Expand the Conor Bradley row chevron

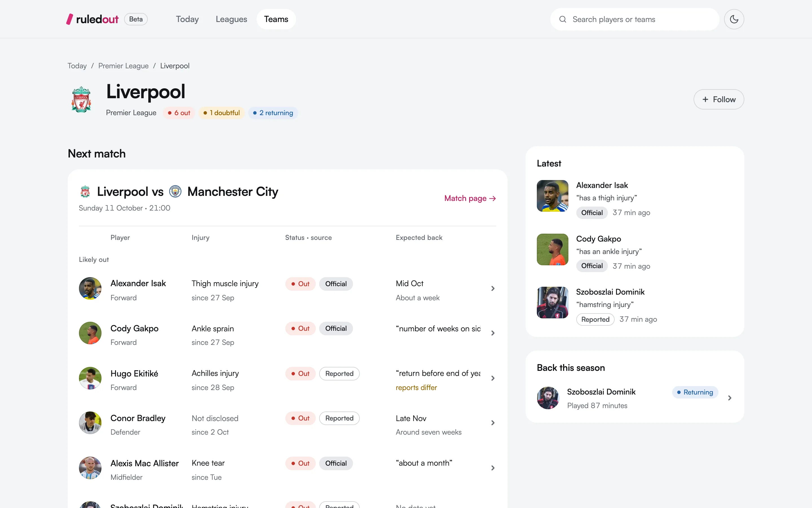tap(493, 423)
